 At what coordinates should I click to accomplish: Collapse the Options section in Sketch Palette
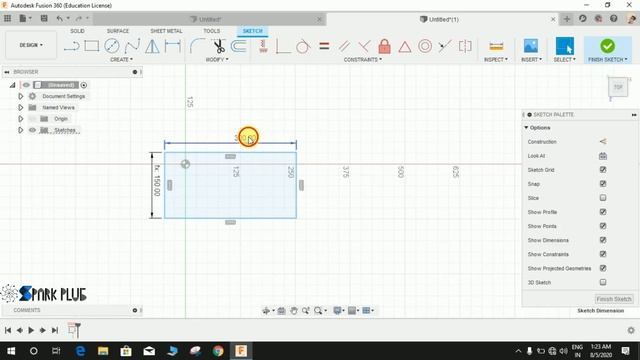click(x=526, y=128)
